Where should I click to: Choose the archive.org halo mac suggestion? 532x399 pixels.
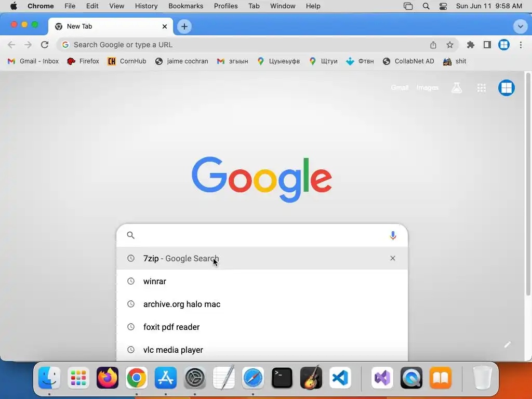point(262,304)
